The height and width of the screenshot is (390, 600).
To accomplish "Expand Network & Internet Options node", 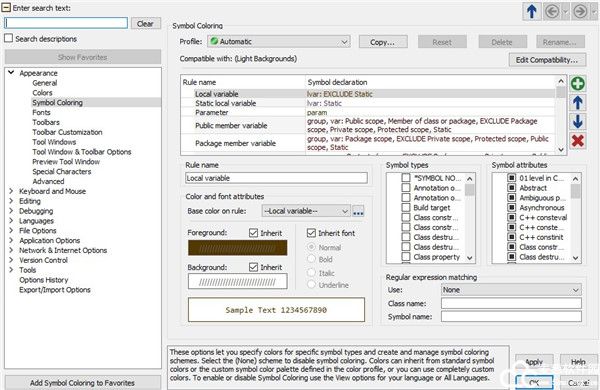I will [11, 250].
